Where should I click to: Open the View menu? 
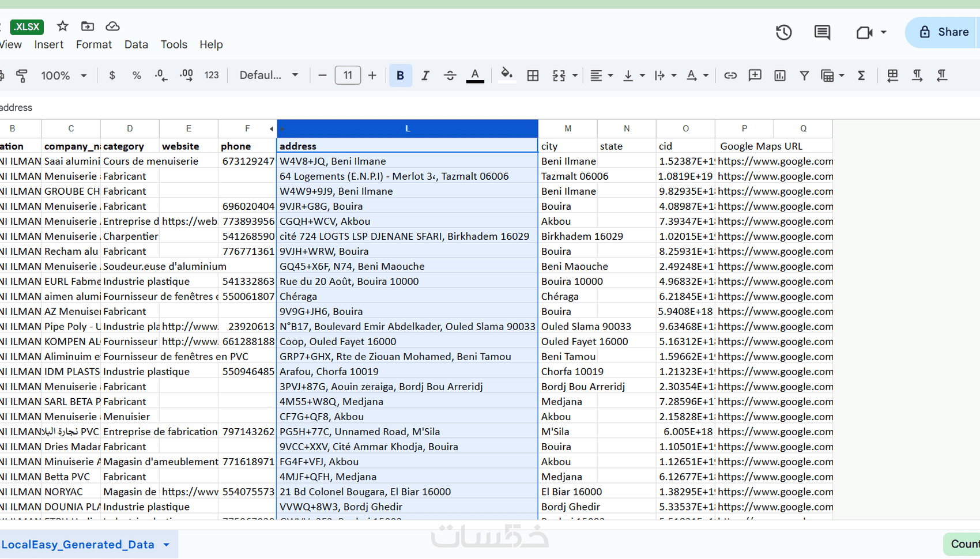click(10, 44)
